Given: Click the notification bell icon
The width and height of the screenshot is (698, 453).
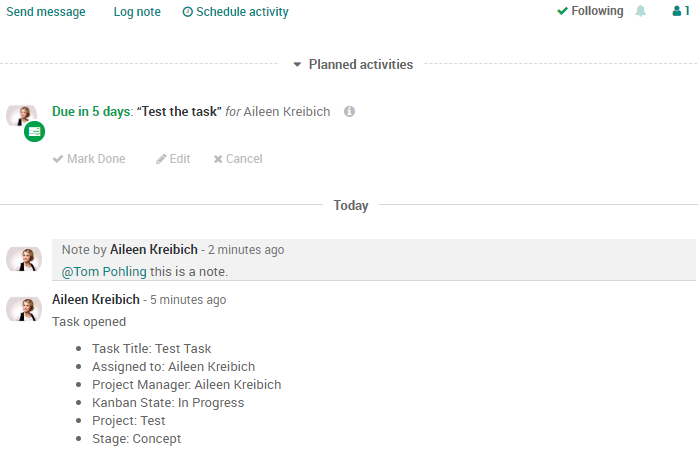Looking at the screenshot, I should coord(641,11).
